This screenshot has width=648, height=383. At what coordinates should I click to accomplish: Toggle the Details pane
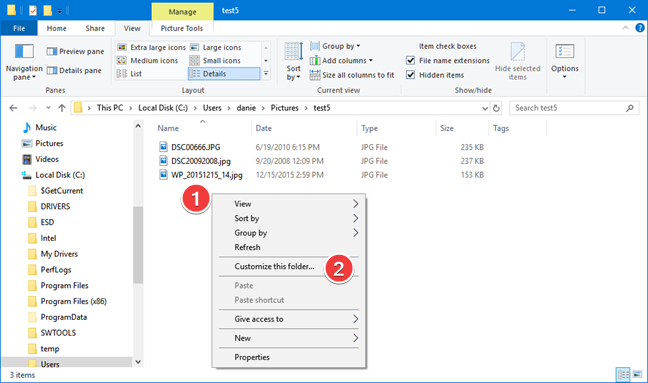[74, 71]
